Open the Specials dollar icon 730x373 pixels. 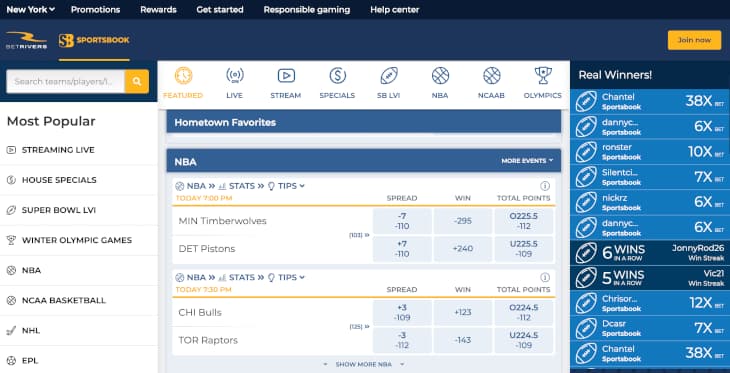click(337, 76)
